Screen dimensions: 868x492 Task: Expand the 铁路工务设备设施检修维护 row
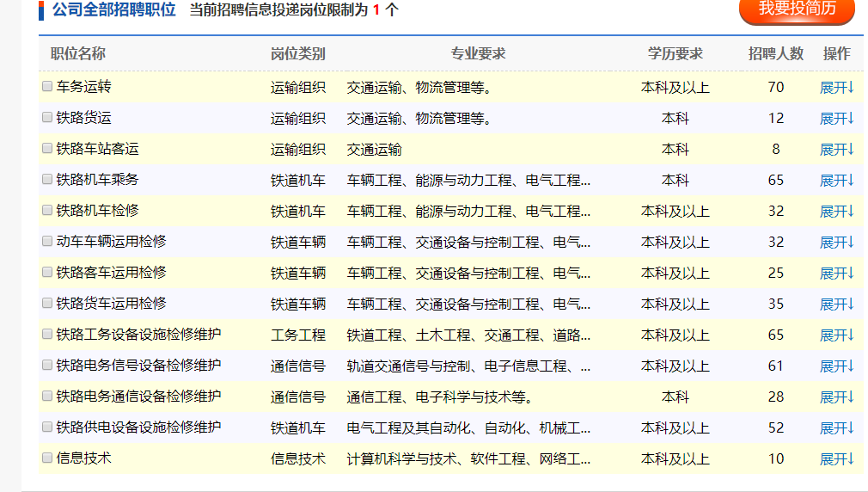pyautogui.click(x=836, y=335)
